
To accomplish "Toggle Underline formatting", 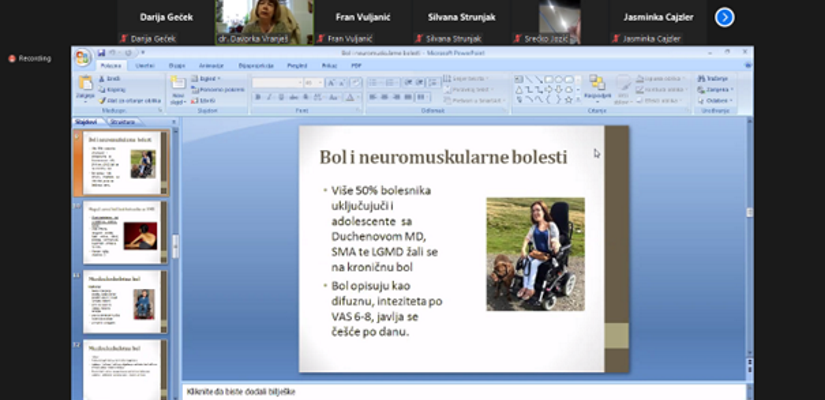I will click(x=281, y=97).
